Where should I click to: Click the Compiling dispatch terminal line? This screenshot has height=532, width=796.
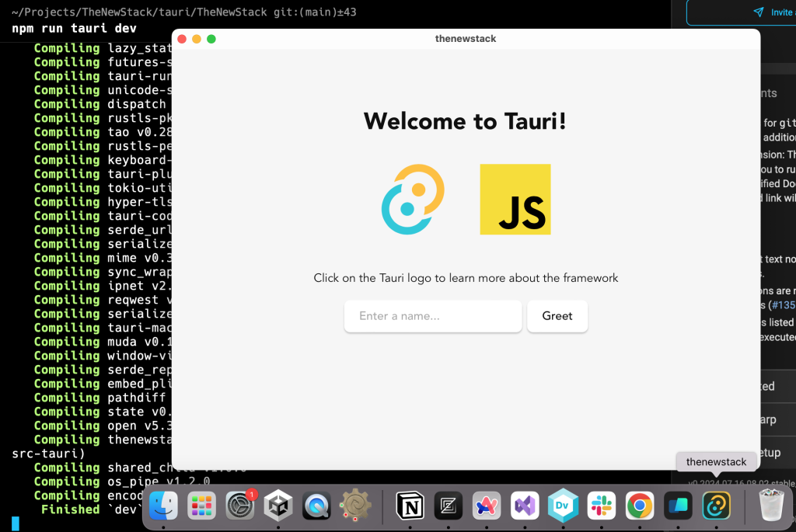coord(100,104)
